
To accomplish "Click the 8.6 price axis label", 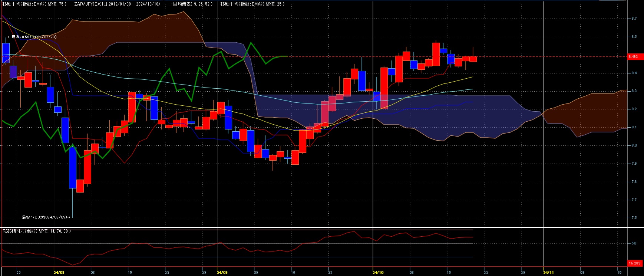I will point(634,37).
